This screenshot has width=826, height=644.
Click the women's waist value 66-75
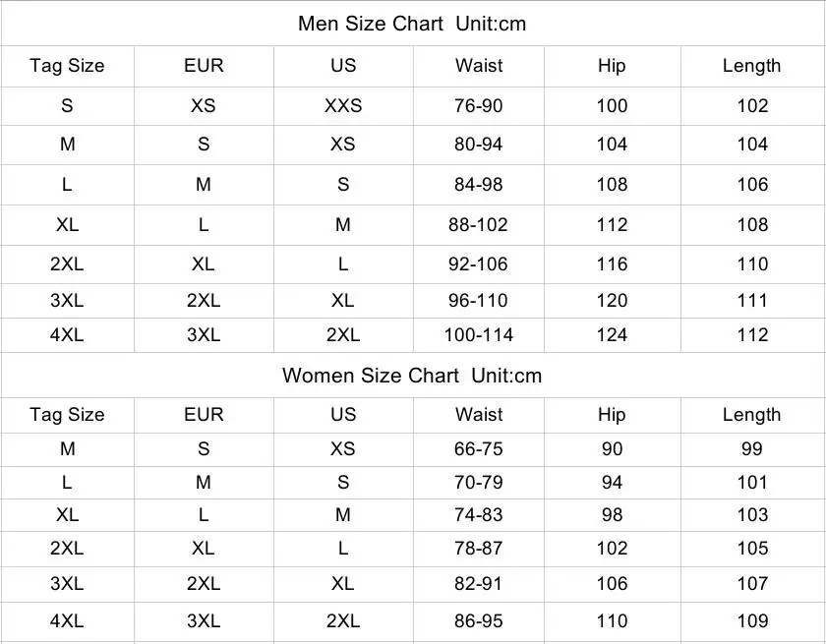tap(479, 448)
